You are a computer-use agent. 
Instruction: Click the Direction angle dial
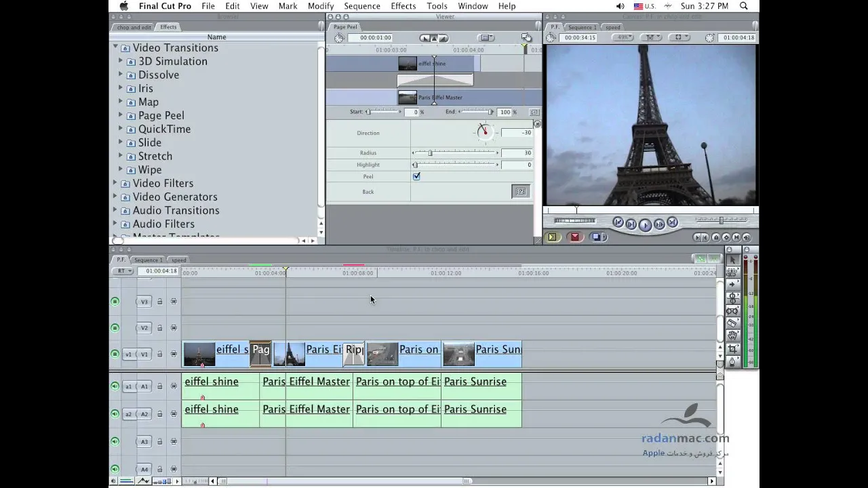click(484, 132)
